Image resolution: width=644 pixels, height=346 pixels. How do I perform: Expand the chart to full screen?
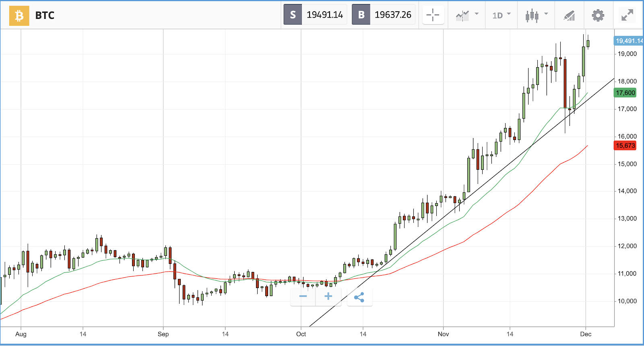pyautogui.click(x=627, y=15)
